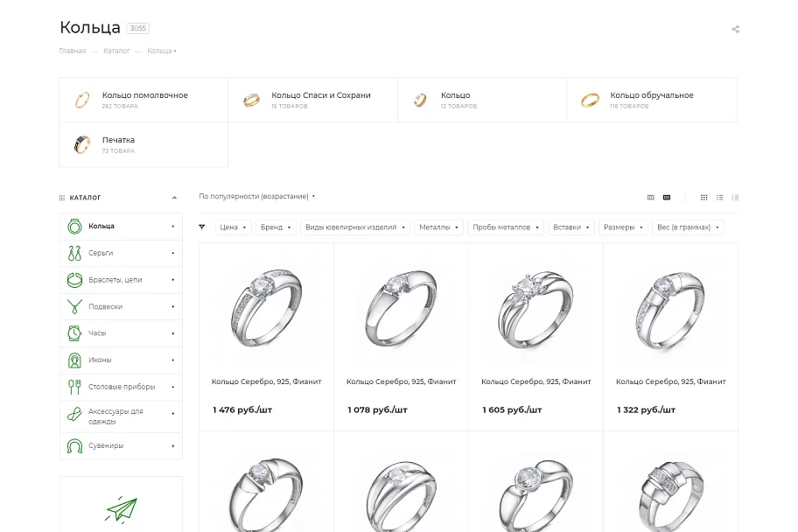Image resolution: width=798 pixels, height=532 pixels.
Task: Select the compact price-list view icon
Action: click(735, 198)
